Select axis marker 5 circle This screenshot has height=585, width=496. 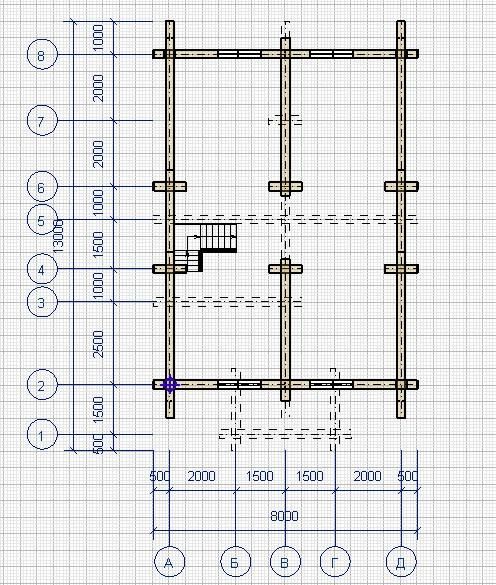click(42, 220)
